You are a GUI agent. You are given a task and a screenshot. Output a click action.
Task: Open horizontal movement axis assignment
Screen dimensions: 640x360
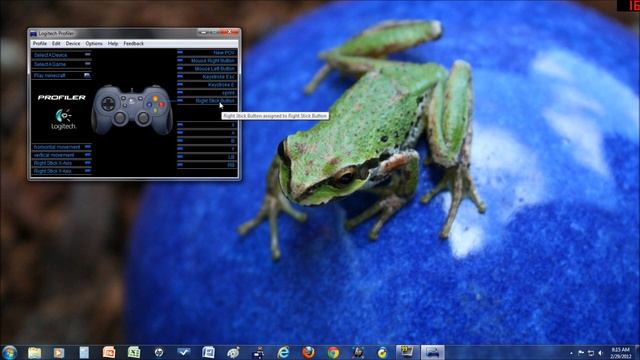62,147
